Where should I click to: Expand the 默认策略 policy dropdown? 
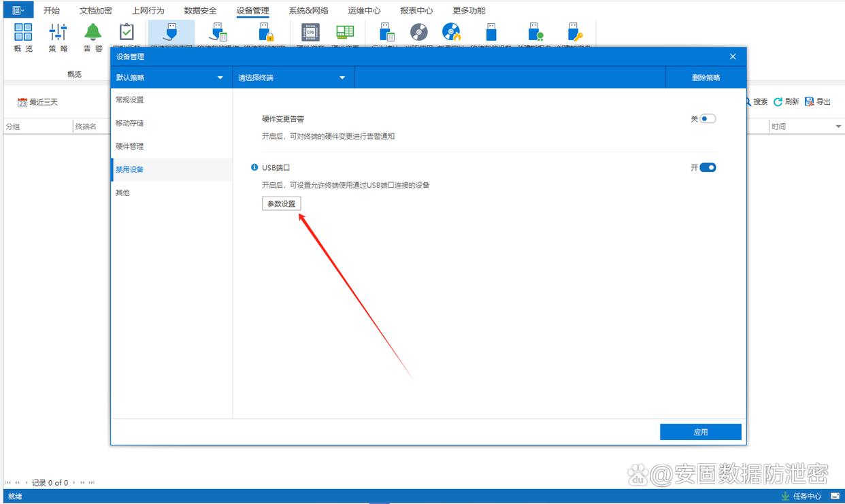220,78
